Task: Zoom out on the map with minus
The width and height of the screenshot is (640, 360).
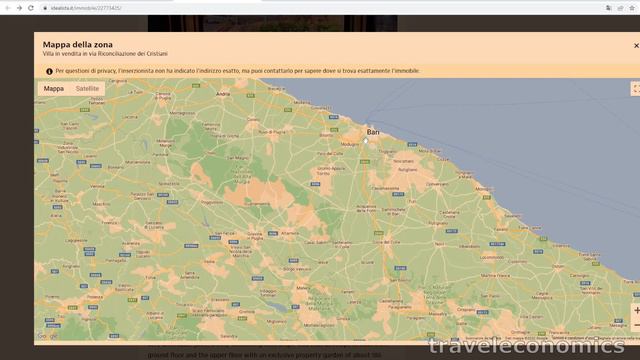Action: [636, 325]
